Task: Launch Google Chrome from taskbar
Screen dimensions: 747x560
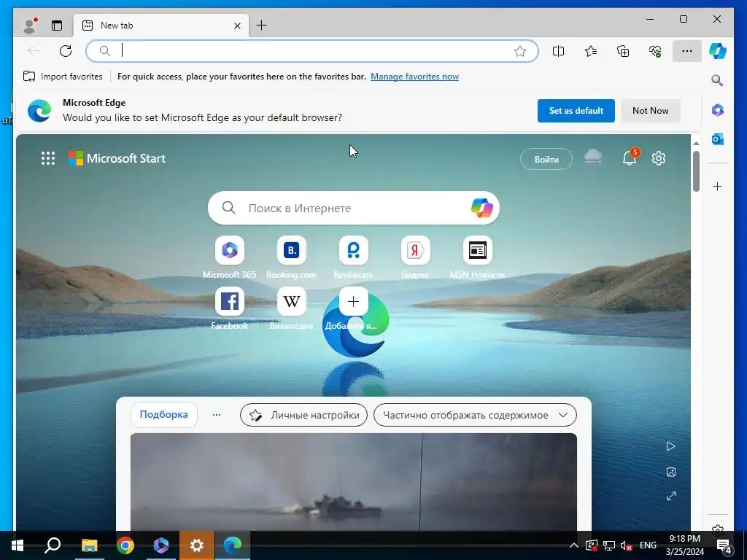Action: pos(125,545)
